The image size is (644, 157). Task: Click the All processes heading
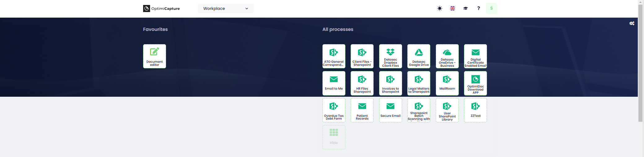[338, 29]
